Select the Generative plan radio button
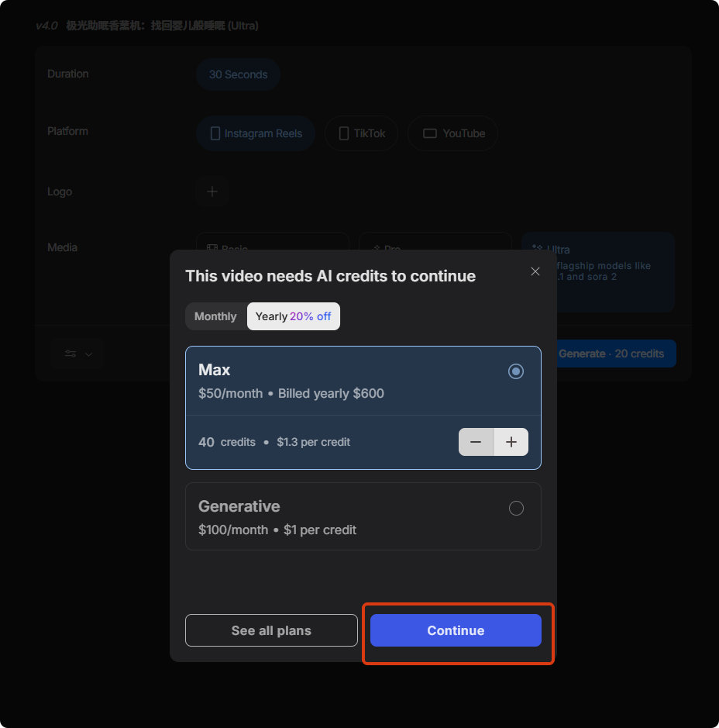 [x=516, y=508]
